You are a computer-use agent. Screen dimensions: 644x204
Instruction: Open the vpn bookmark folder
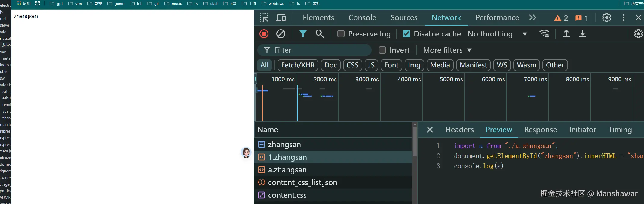tap(75, 4)
